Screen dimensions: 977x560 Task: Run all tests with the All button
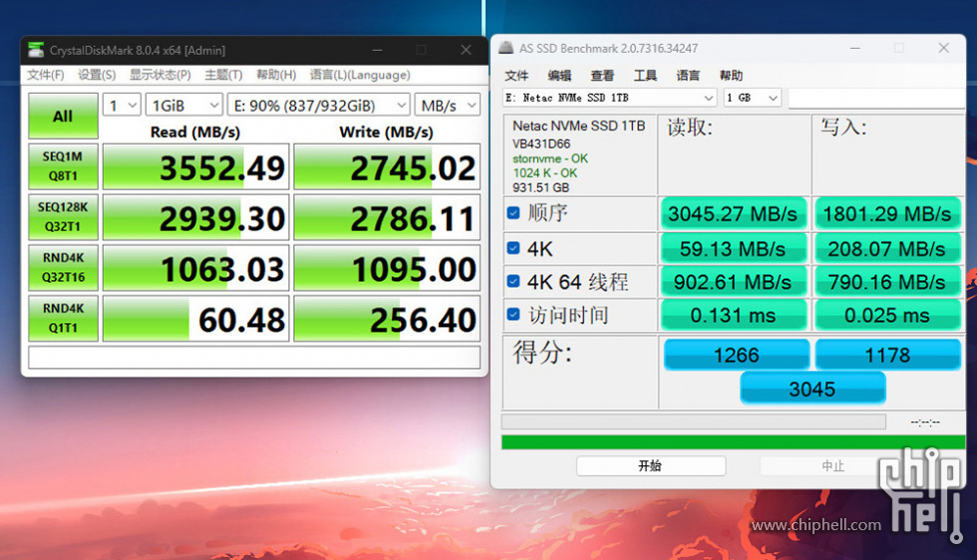point(63,116)
